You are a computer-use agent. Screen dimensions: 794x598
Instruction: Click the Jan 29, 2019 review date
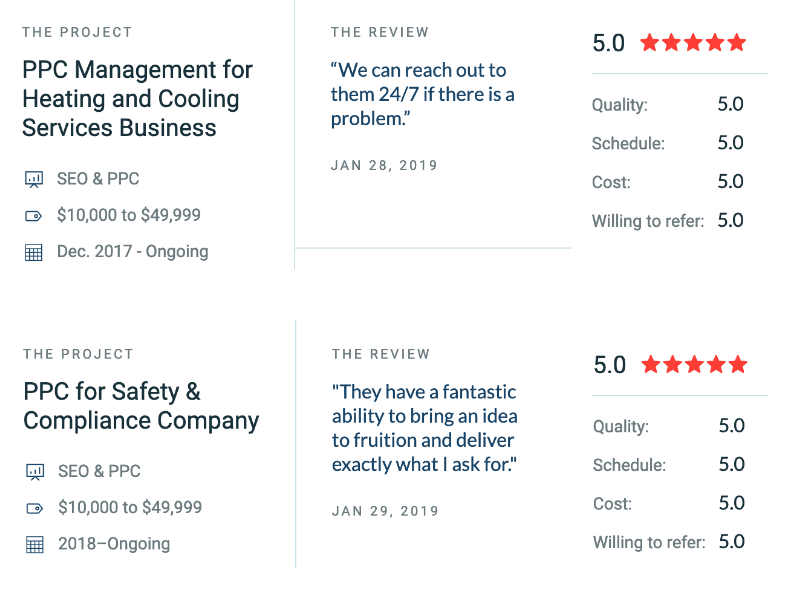(x=385, y=511)
